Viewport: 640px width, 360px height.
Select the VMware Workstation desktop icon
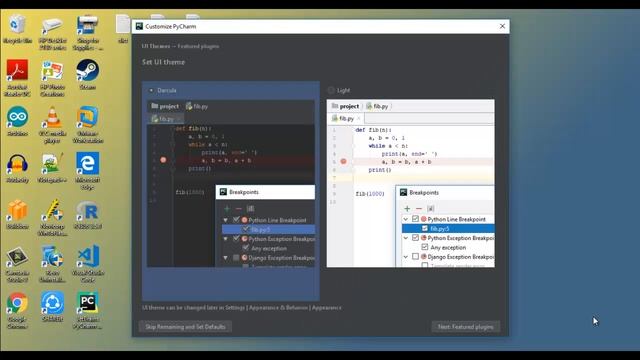[x=87, y=124]
